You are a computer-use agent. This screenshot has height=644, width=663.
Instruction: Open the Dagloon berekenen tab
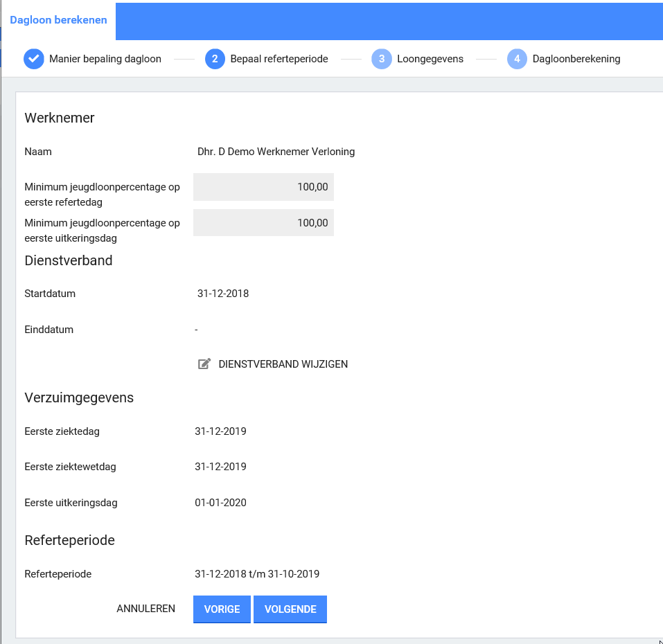(x=58, y=20)
